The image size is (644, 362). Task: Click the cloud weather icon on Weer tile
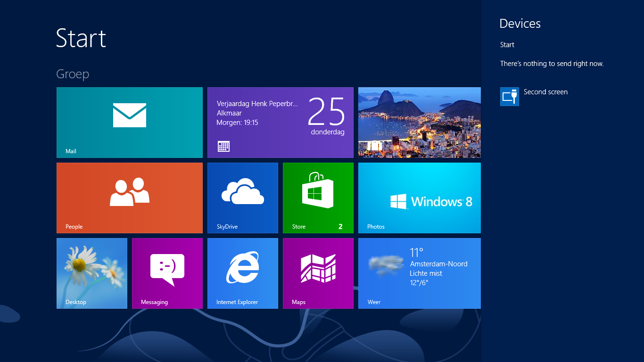(x=386, y=266)
